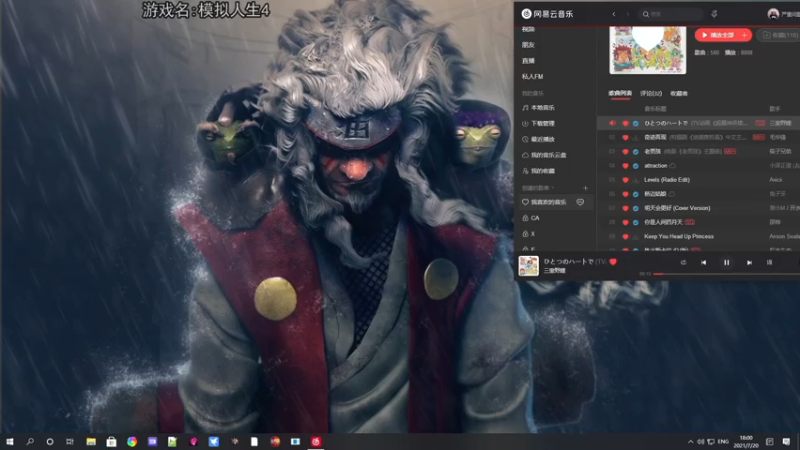Click the cloud icon next to attraction
This screenshot has width=800, height=450.
(x=672, y=166)
